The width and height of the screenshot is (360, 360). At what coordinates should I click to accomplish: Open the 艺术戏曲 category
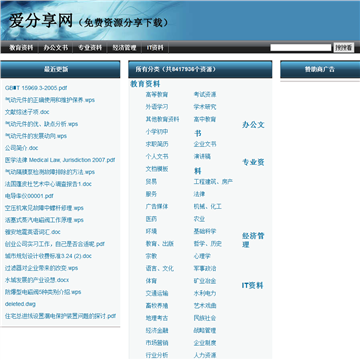point(205,306)
